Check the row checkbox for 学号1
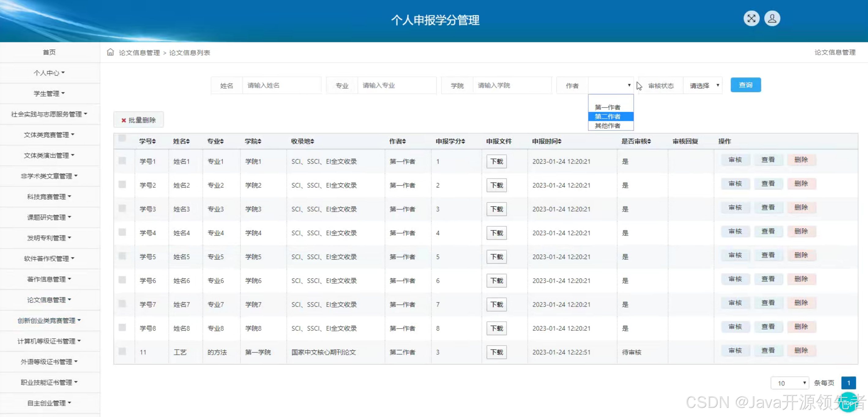The image size is (868, 417). click(122, 161)
